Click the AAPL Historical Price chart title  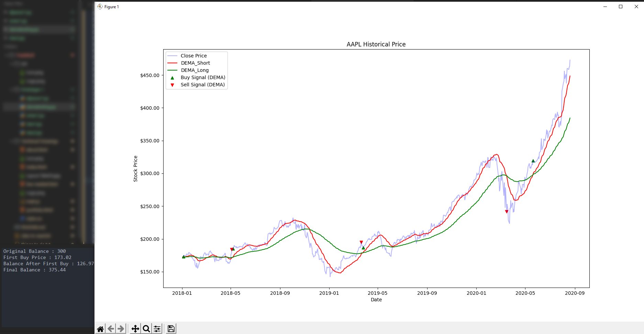click(376, 44)
